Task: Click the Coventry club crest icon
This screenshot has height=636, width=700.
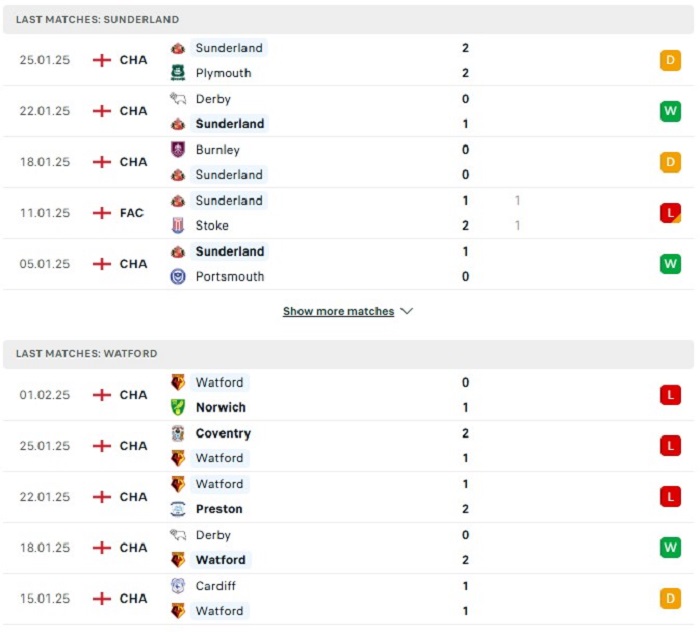Action: pos(178,433)
